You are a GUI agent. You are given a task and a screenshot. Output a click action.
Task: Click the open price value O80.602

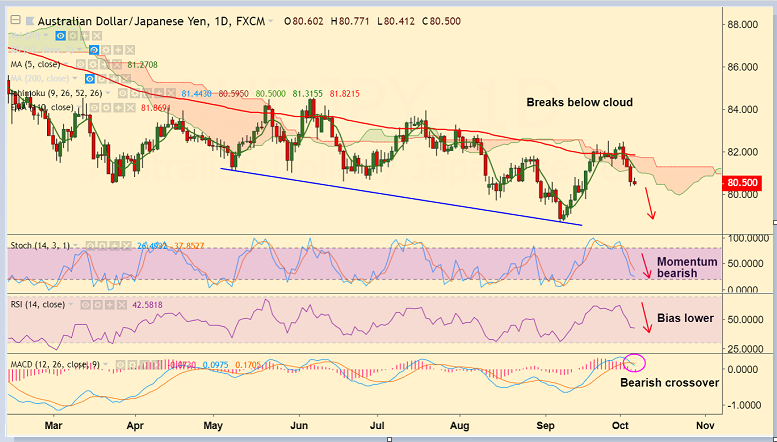click(x=303, y=21)
